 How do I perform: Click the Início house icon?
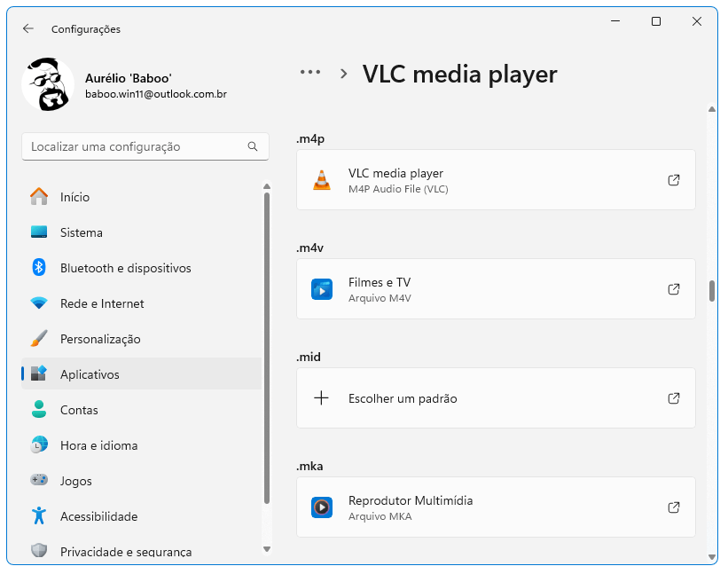pos(39,196)
